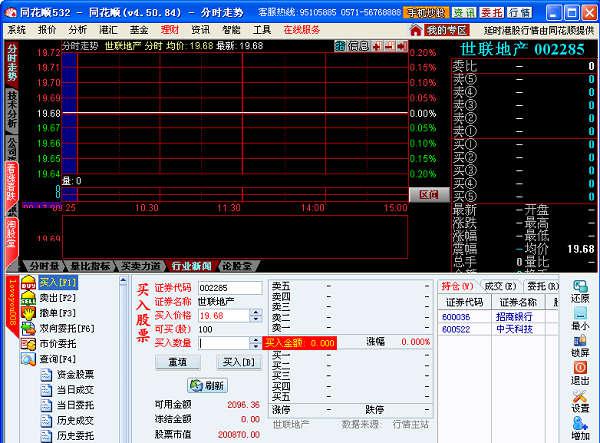Open the 港汇 menu
This screenshot has width=600, height=443.
tap(109, 30)
